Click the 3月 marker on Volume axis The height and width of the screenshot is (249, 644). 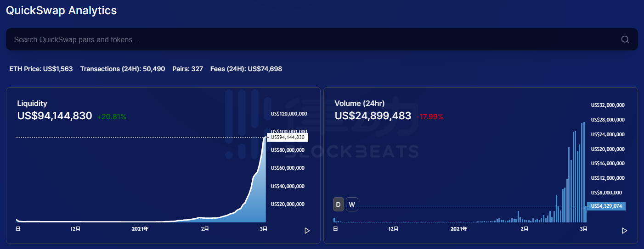pos(583,228)
